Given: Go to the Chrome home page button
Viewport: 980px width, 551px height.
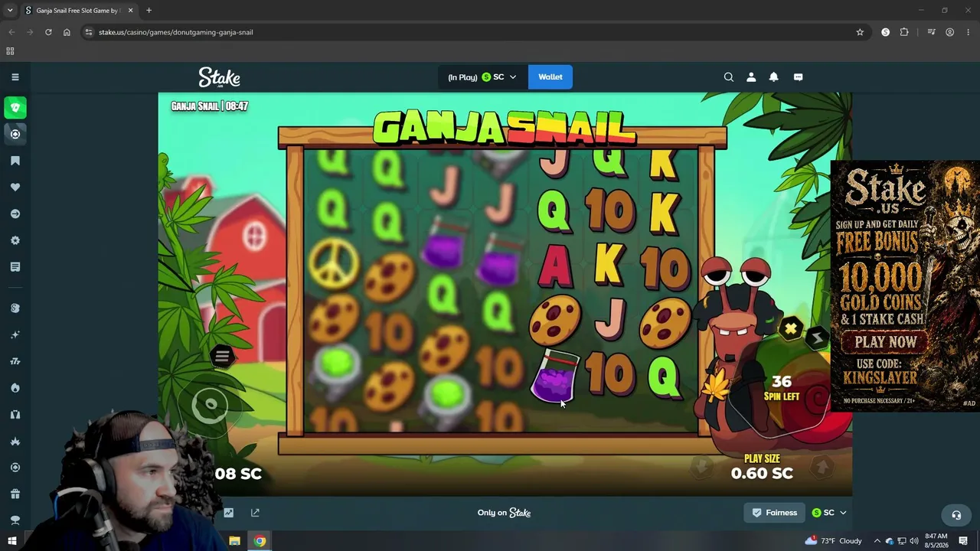Looking at the screenshot, I should coord(67,32).
